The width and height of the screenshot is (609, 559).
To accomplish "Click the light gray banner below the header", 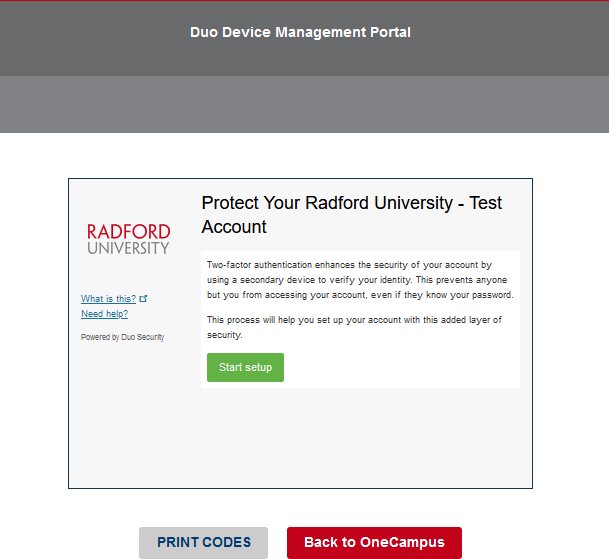I will (x=304, y=104).
